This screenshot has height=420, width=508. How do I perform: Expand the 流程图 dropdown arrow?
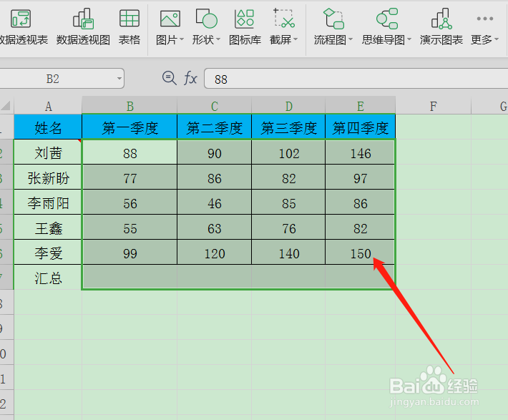[x=351, y=39]
